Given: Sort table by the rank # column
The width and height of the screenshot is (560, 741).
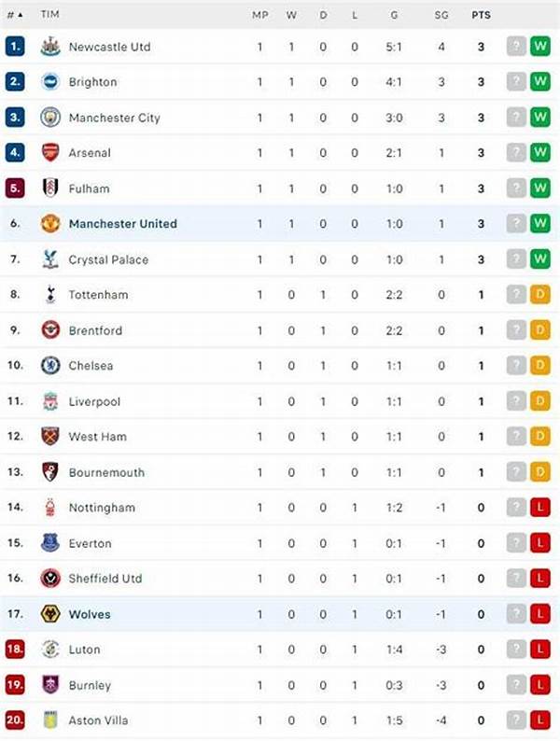Looking at the screenshot, I should [x=14, y=16].
